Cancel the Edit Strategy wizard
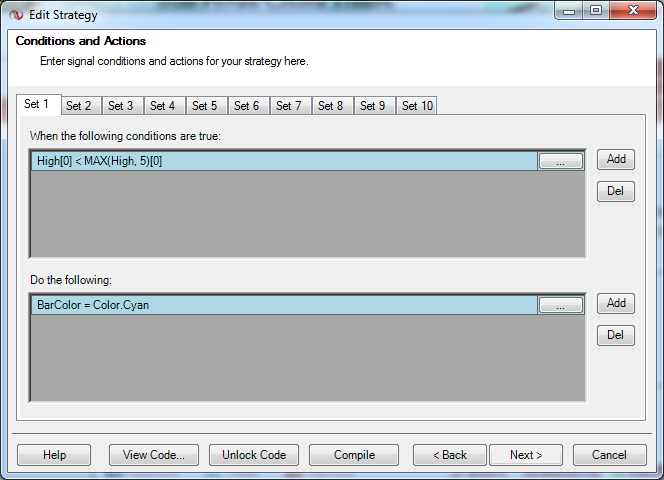The height and width of the screenshot is (480, 664). [x=609, y=455]
